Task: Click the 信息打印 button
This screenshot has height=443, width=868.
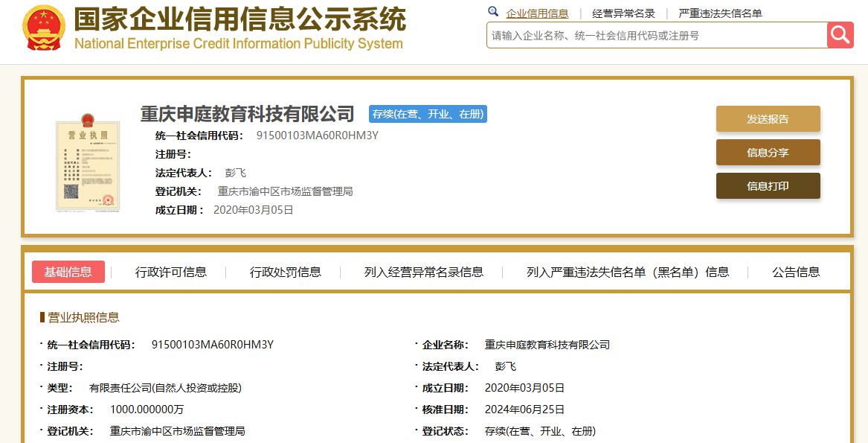Action: (x=768, y=185)
